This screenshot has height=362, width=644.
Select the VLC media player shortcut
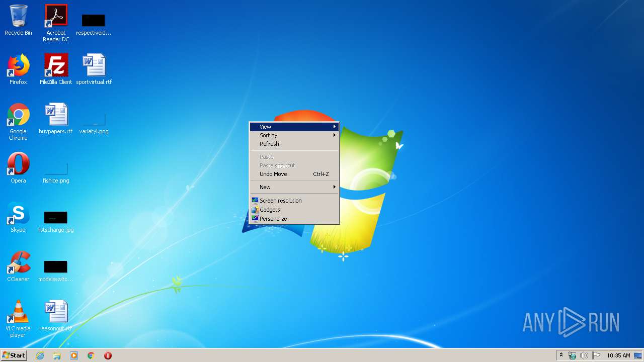(x=18, y=319)
